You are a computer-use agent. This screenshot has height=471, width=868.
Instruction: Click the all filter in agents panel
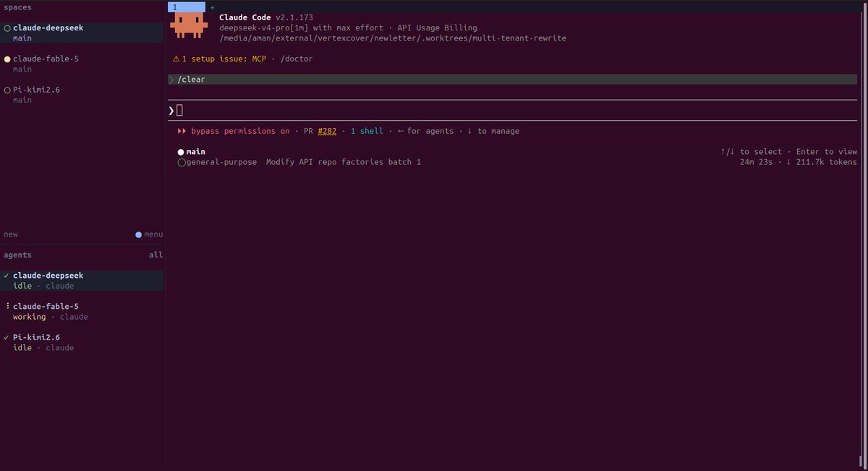[156, 255]
